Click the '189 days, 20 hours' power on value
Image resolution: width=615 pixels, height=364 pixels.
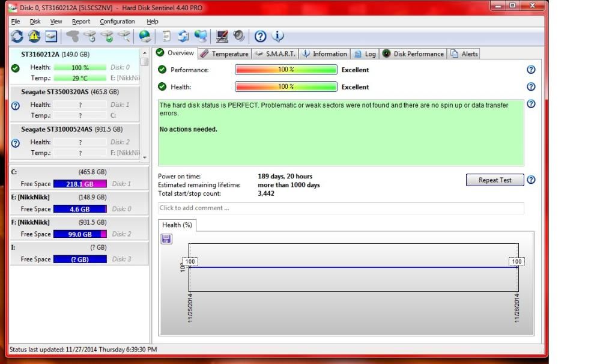pyautogui.click(x=285, y=177)
